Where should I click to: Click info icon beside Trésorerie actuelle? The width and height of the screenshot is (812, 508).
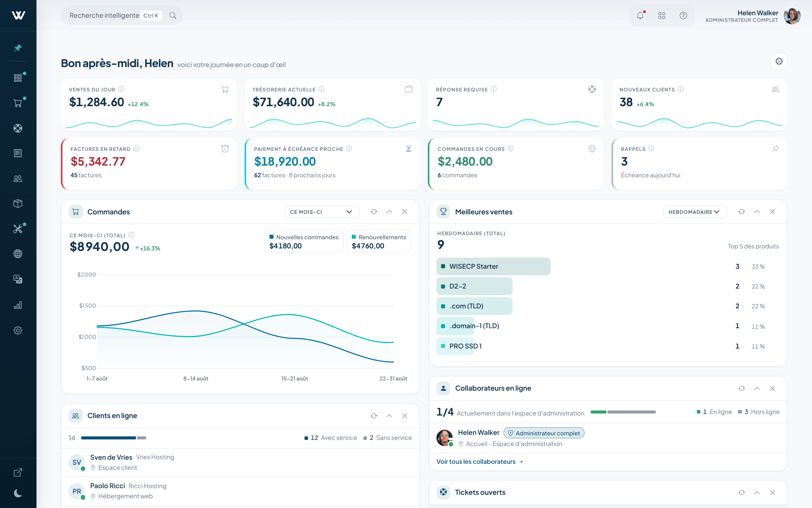tap(322, 89)
